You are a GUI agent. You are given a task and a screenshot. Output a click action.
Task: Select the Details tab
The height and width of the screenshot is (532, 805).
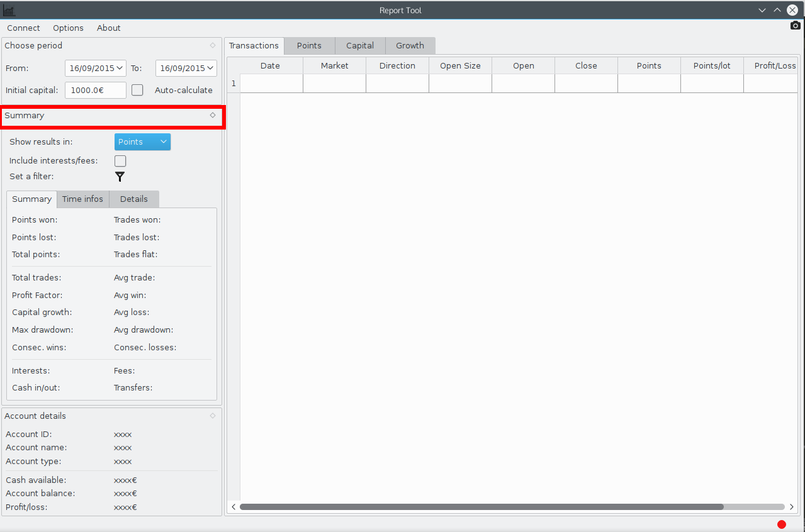coord(133,199)
